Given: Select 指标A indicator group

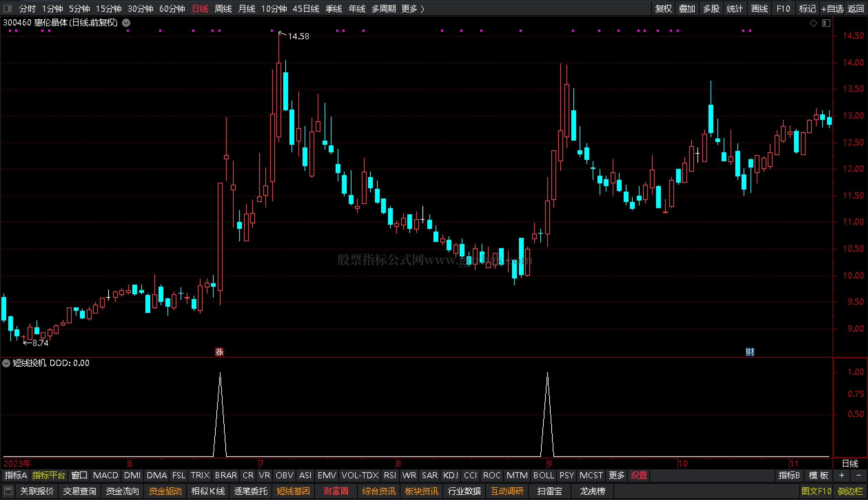Looking at the screenshot, I should pos(16,476).
